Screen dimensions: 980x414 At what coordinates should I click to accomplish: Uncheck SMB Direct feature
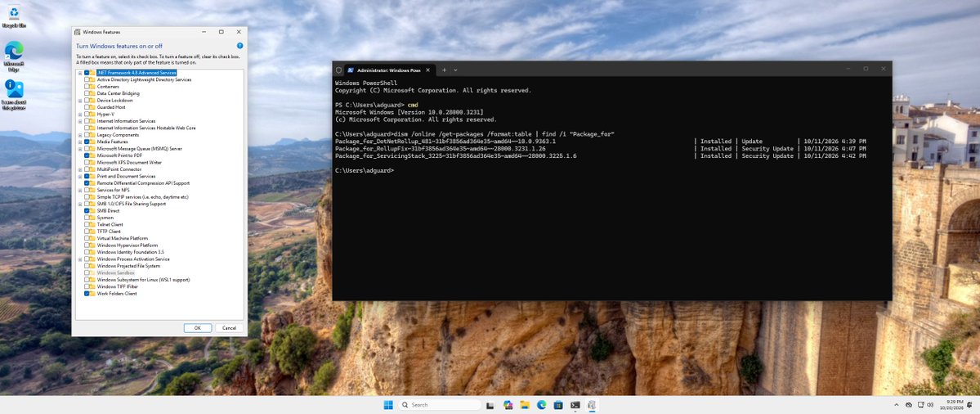coord(87,211)
